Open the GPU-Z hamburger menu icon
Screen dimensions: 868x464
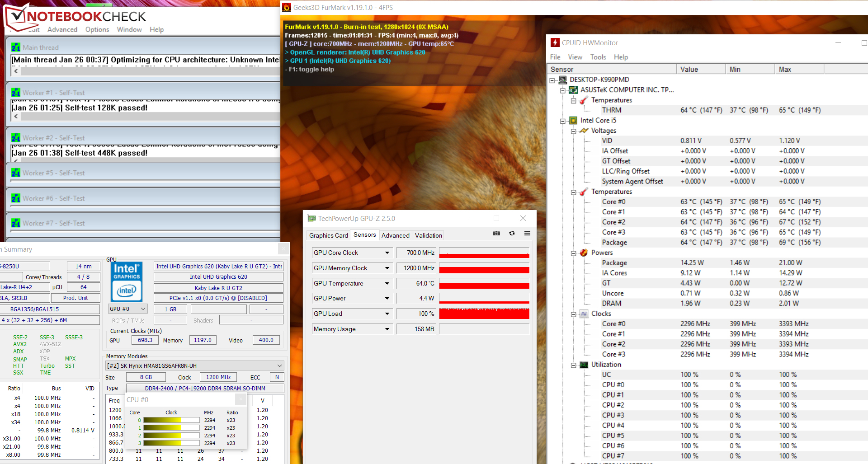[527, 233]
